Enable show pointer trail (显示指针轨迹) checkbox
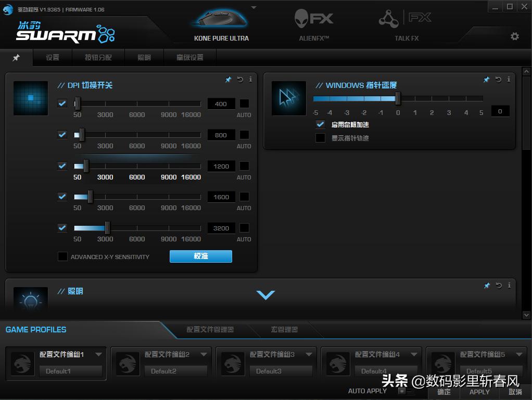The image size is (532, 400). (320, 138)
